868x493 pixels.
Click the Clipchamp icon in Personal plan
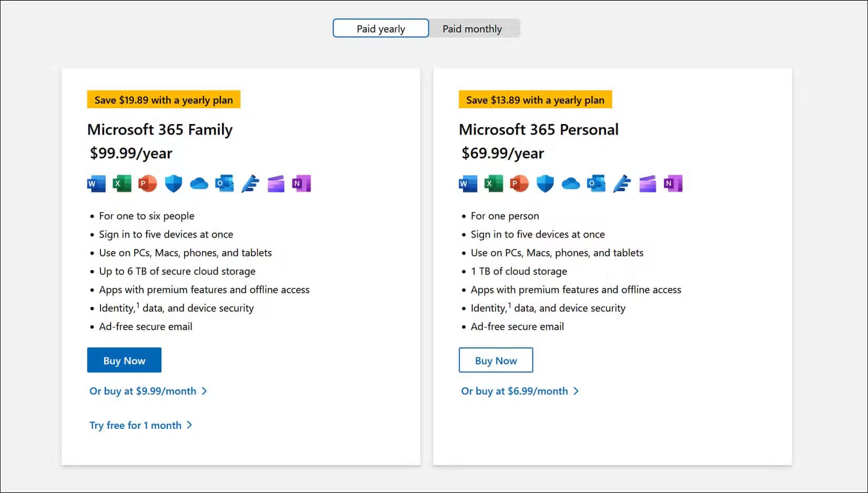(x=648, y=183)
